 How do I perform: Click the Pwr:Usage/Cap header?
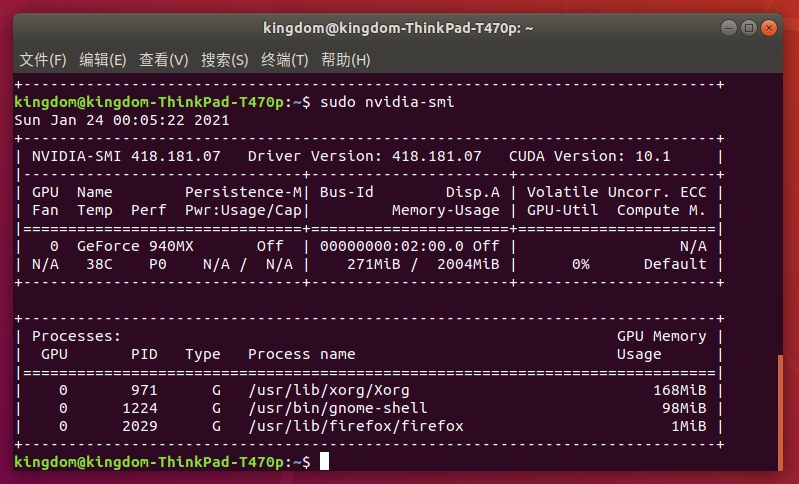[x=244, y=210]
